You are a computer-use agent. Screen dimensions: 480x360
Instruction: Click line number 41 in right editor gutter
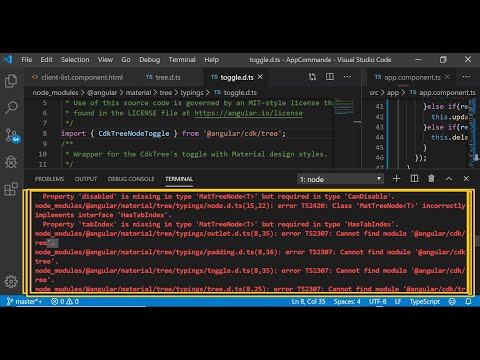pos(379,106)
